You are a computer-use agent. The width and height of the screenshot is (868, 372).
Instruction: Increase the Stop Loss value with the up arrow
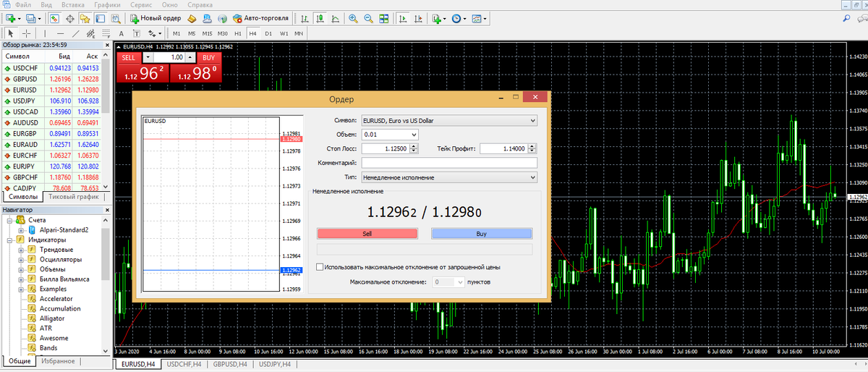click(413, 145)
